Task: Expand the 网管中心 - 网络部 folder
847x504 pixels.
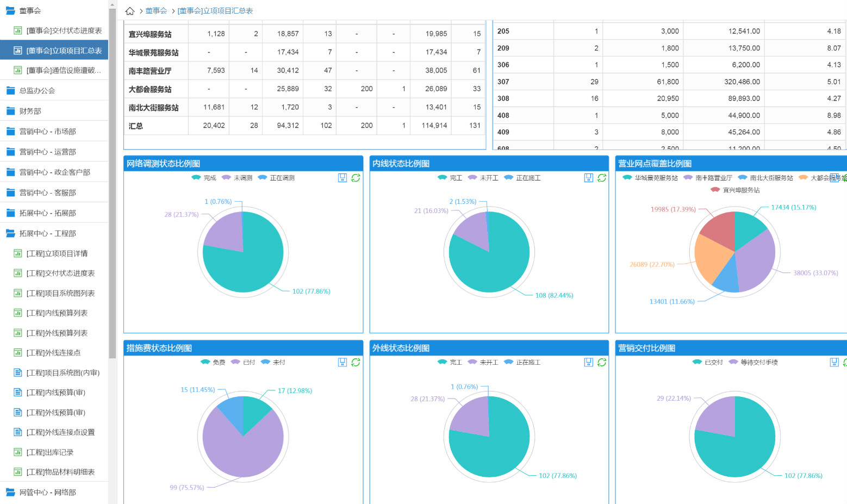Action: 47,492
